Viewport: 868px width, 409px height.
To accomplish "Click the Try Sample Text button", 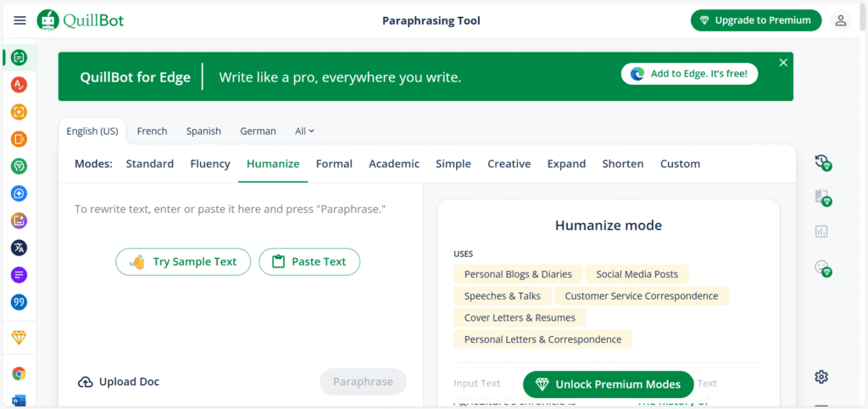I will pyautogui.click(x=183, y=261).
